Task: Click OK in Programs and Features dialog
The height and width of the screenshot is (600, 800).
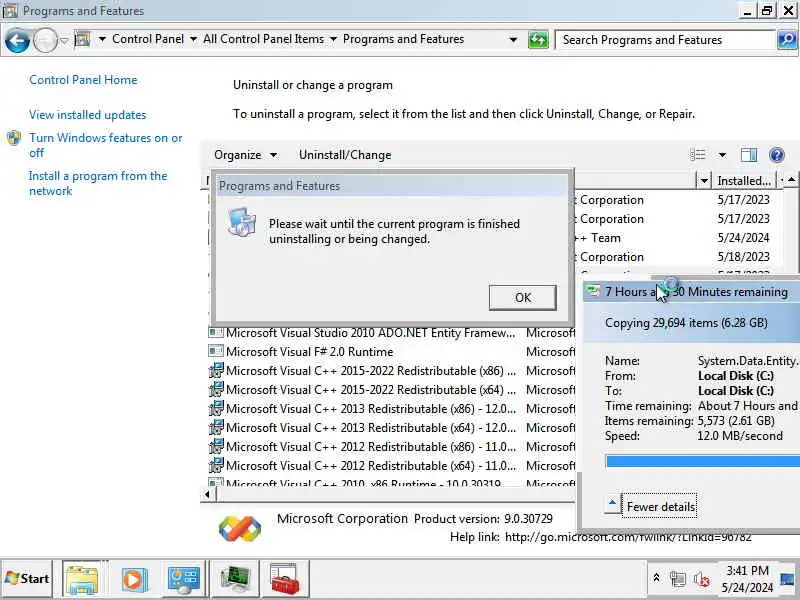Action: [x=522, y=297]
